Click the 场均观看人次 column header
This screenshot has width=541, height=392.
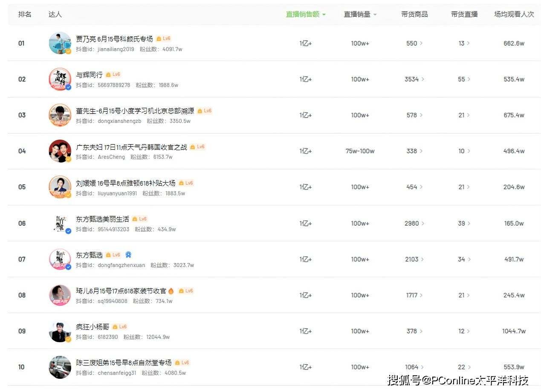pyautogui.click(x=514, y=14)
